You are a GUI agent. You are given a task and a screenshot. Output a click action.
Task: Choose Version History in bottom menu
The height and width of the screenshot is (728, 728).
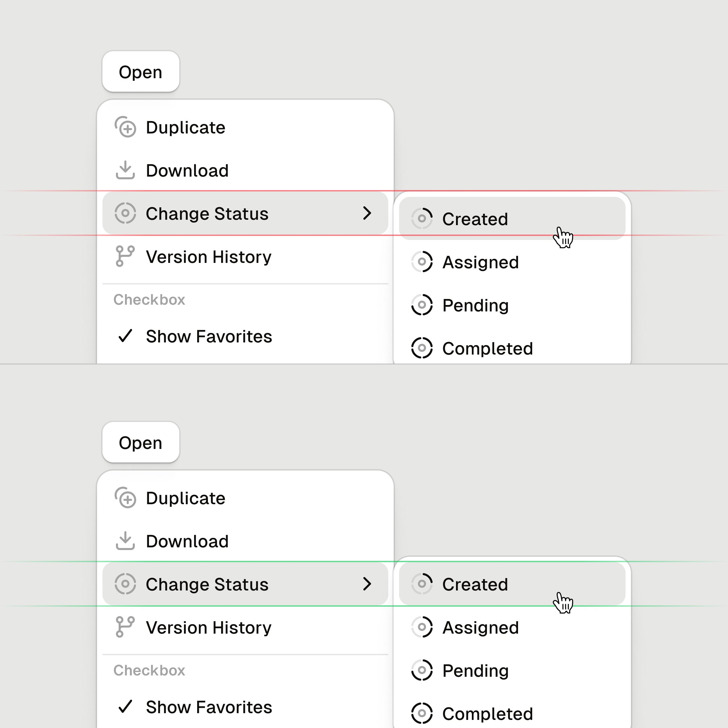pos(208,627)
